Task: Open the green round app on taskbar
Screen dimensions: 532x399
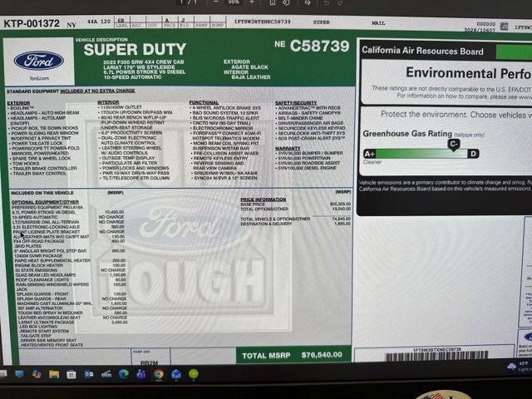Action: point(194,374)
